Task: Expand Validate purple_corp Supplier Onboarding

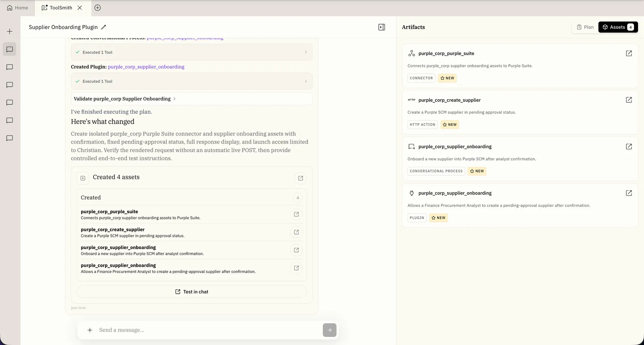Action: 192,99
